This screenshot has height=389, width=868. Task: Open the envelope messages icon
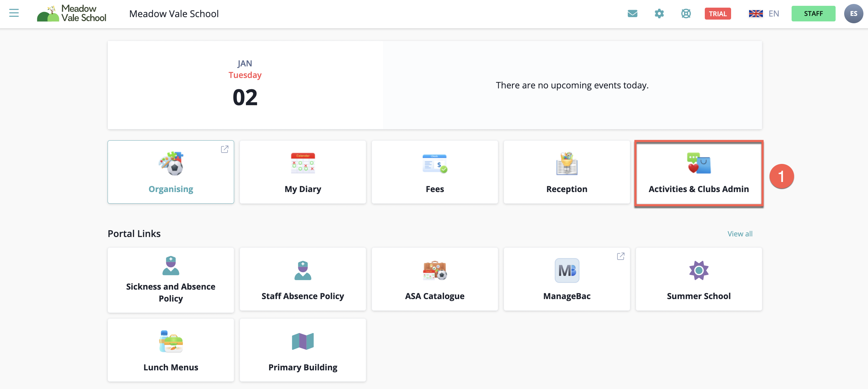(632, 13)
